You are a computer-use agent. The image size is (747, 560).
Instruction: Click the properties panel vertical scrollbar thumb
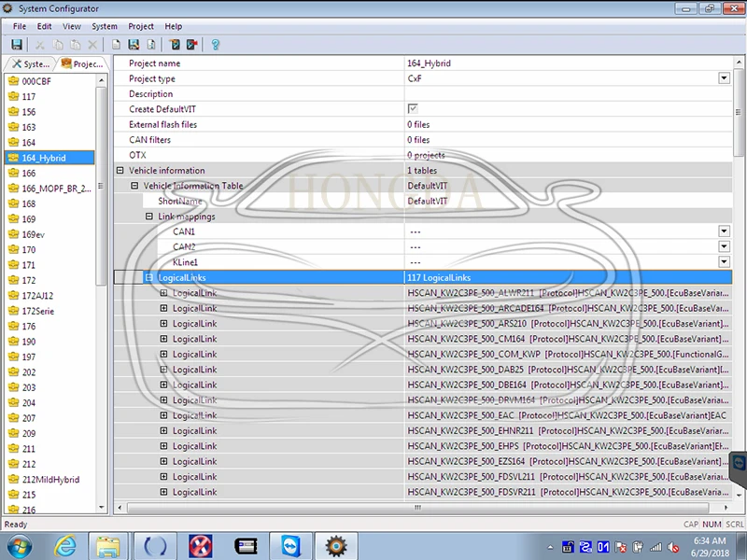tap(739, 112)
